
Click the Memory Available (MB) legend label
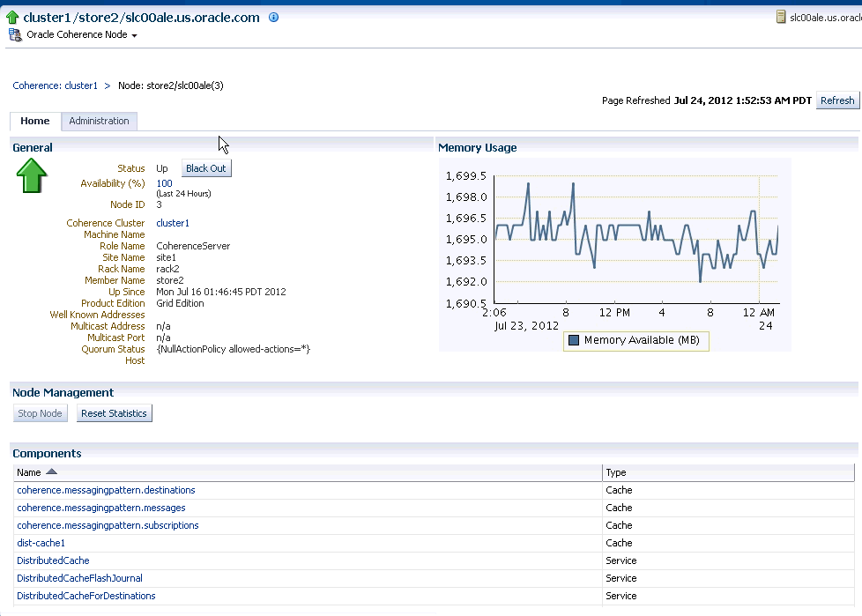642,340
